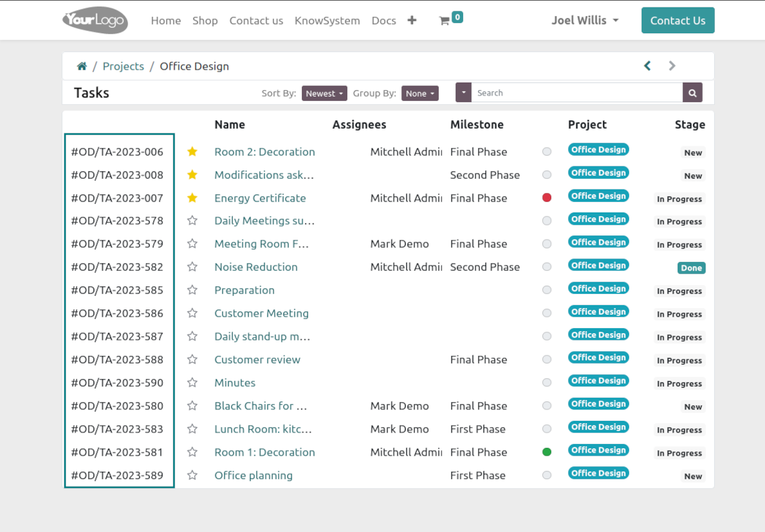
Task: Click the Contact Us button
Action: (x=678, y=20)
